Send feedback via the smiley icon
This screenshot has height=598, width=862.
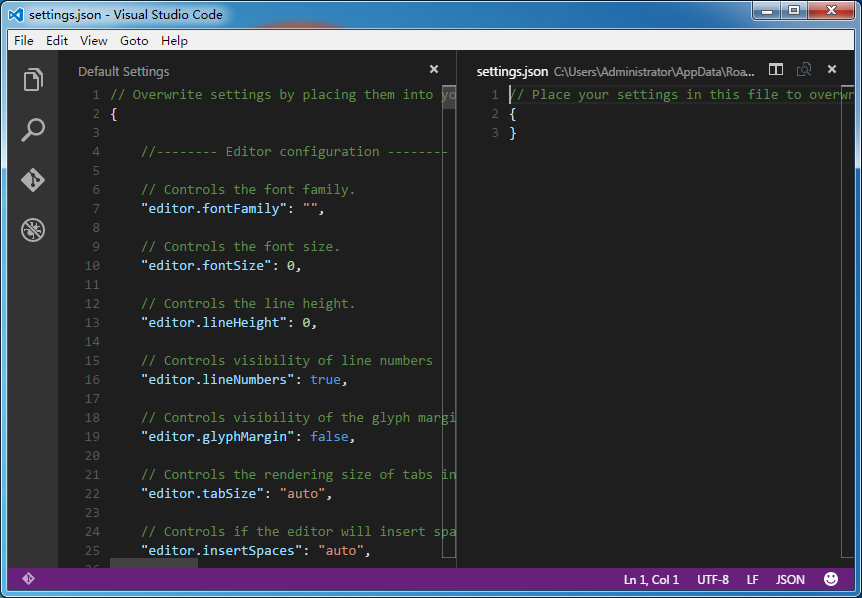click(831, 579)
